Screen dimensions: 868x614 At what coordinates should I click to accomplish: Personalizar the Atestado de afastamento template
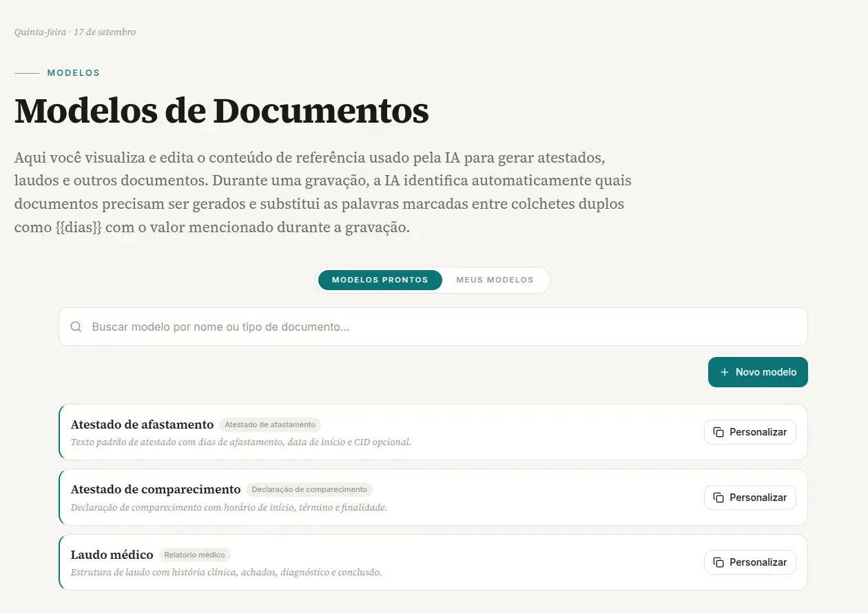pyautogui.click(x=750, y=432)
